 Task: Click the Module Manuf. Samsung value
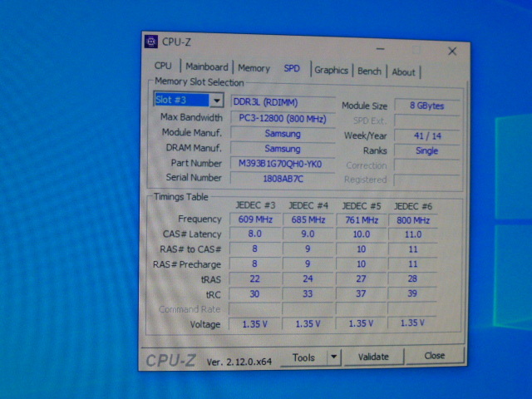[x=283, y=134]
